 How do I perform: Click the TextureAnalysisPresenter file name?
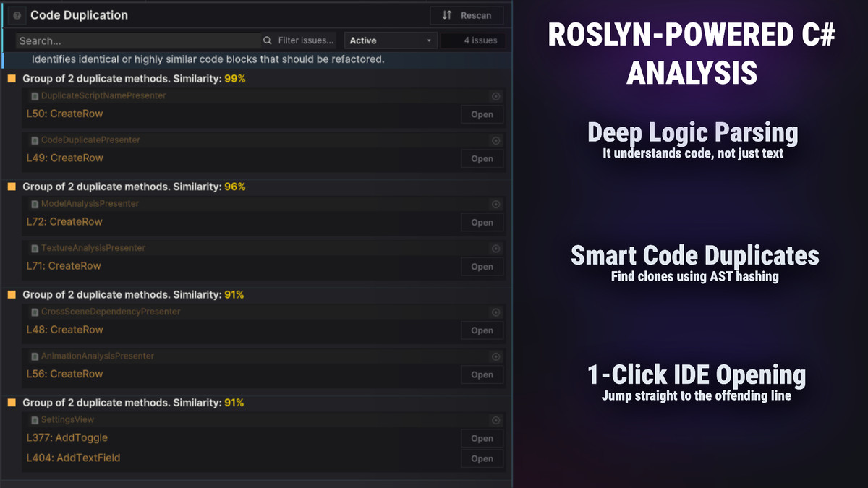coord(93,248)
